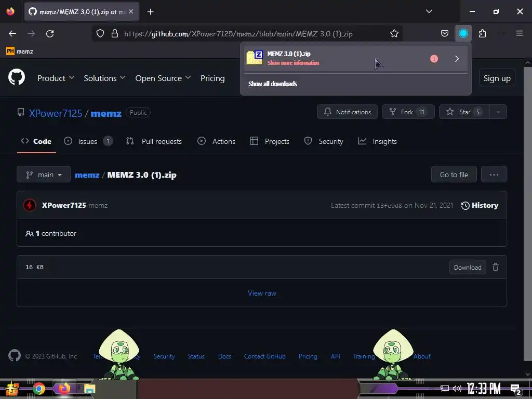532x399 pixels.
Task: Click the XPower7125 avatar icon
Action: click(x=30, y=205)
